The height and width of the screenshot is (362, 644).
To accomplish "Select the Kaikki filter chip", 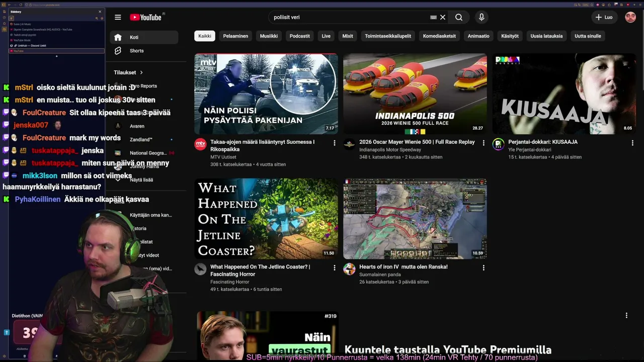I will 205,36.
